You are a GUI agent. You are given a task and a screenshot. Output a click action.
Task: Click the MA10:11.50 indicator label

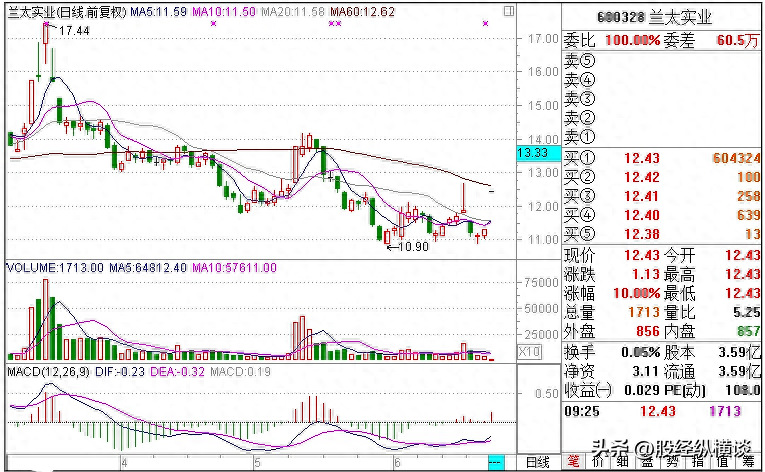point(224,12)
